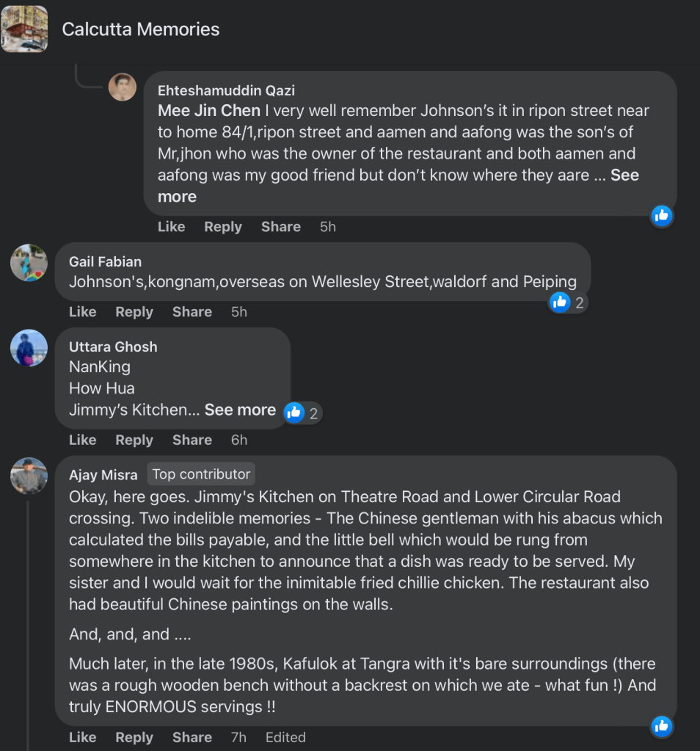This screenshot has width=700, height=751.
Task: Share Ajay Misra's comment
Action: pos(192,737)
